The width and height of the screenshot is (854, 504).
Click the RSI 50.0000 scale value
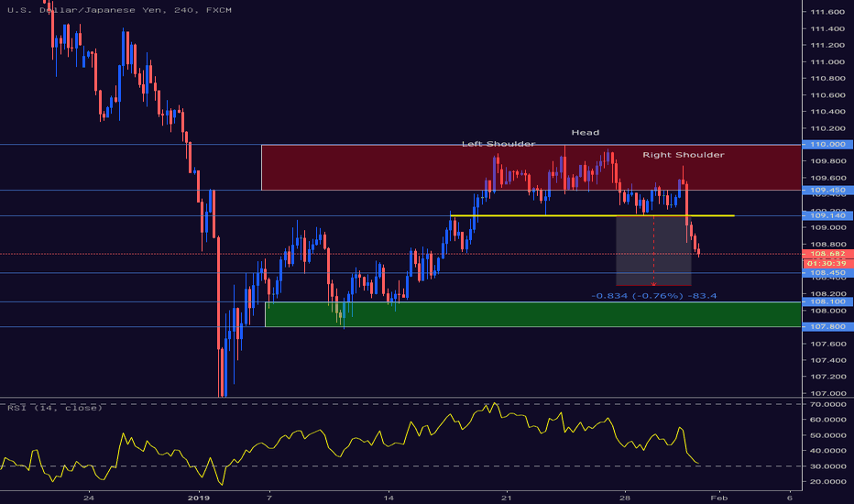827,435
